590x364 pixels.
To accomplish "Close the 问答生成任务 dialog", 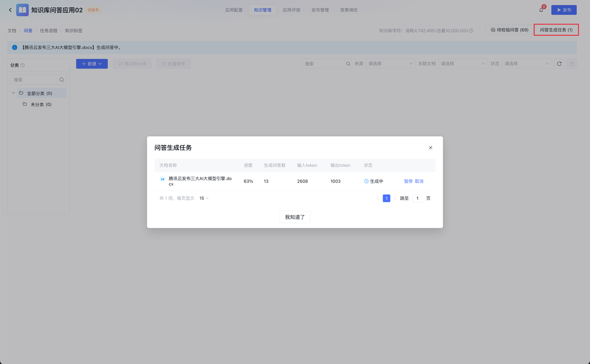I will coord(430,148).
